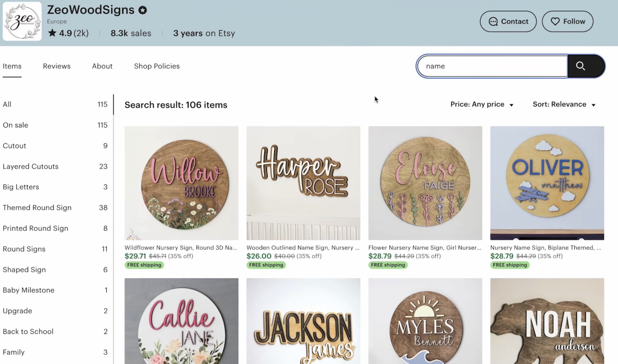Go to the Shop Policies tab

(x=157, y=66)
